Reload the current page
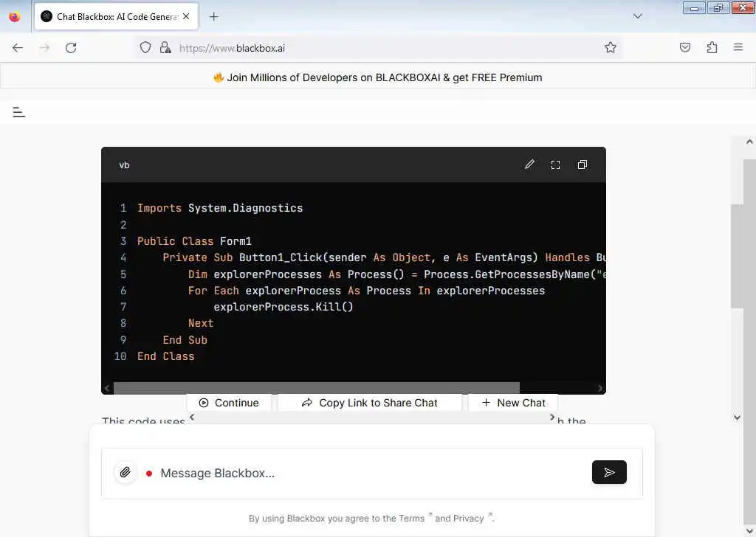Image resolution: width=756 pixels, height=537 pixels. [71, 48]
